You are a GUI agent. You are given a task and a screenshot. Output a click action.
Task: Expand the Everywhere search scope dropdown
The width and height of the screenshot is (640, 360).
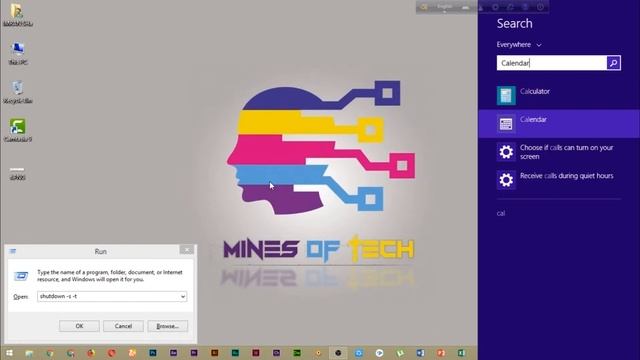click(519, 45)
